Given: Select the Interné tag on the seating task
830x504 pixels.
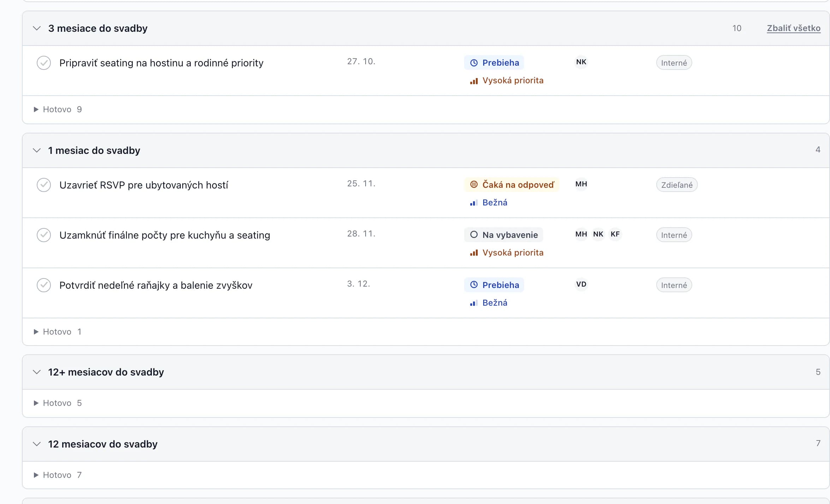Looking at the screenshot, I should click(x=674, y=63).
